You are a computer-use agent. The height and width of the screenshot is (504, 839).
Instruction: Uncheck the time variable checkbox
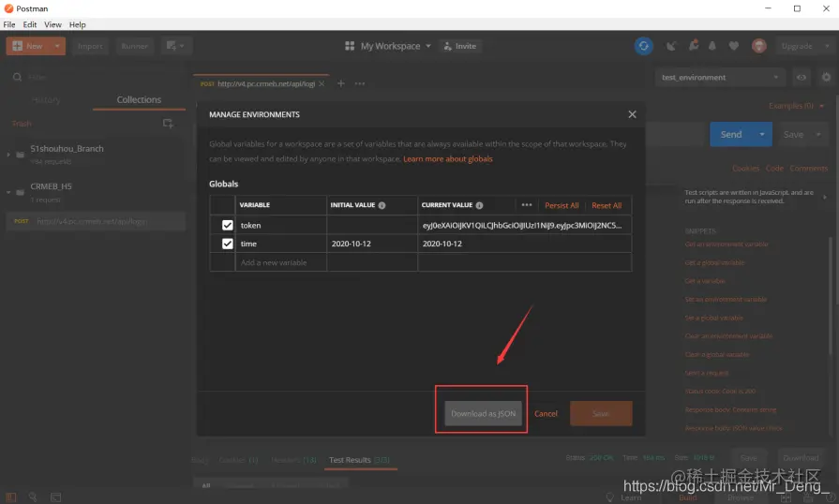pyautogui.click(x=228, y=244)
